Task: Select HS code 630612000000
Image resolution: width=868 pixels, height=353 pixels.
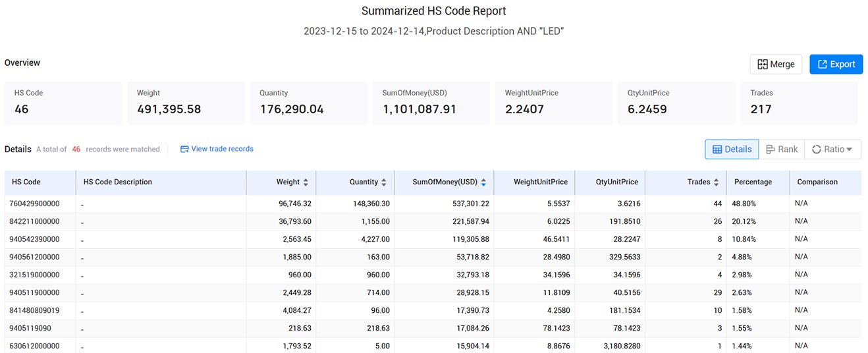Action: click(34, 346)
